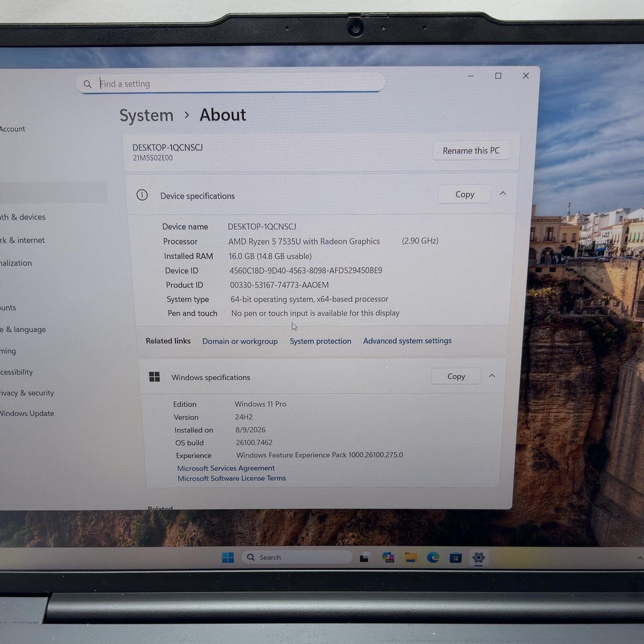
Task: Select Product ID 00330-53167-74773-AAOEM
Action: tap(279, 285)
